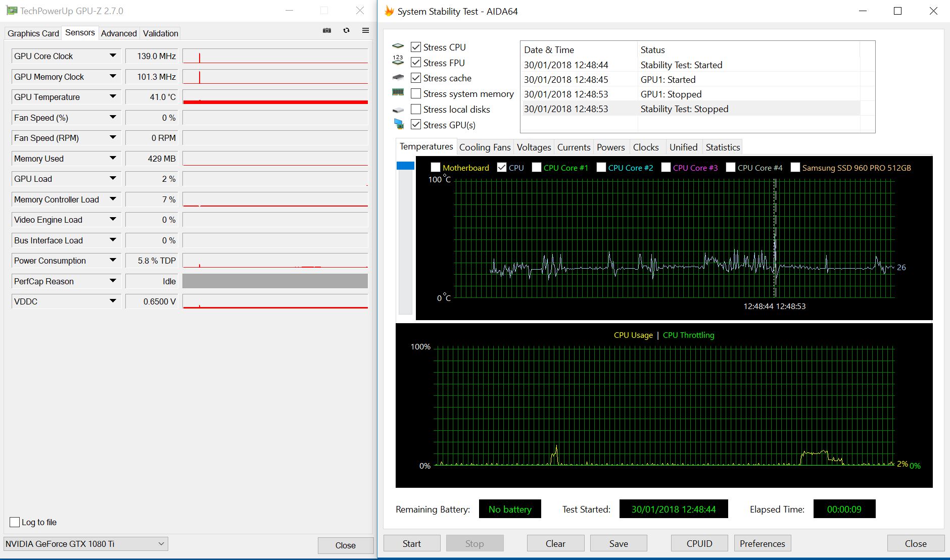The width and height of the screenshot is (950, 560).
Task: Click the blue graph scale slider bar
Action: click(405, 166)
